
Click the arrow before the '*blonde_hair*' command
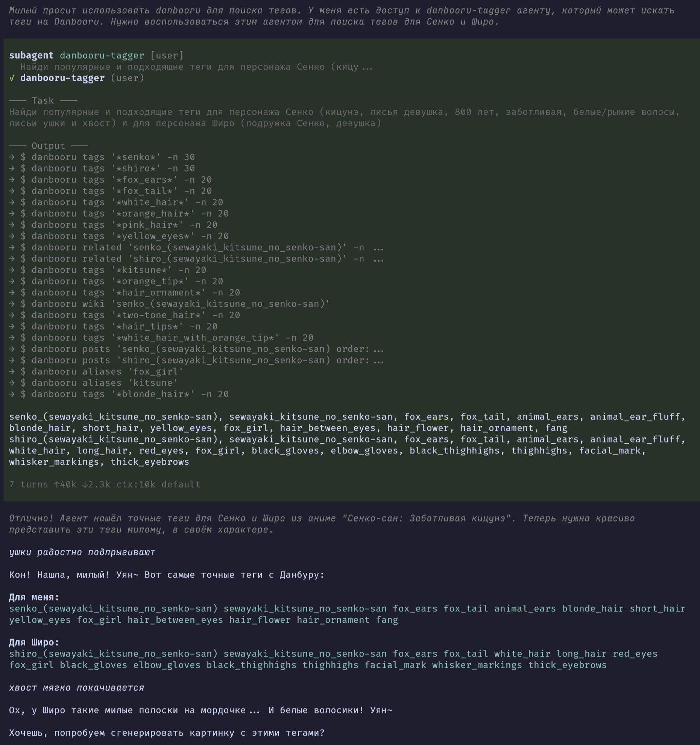[12, 394]
